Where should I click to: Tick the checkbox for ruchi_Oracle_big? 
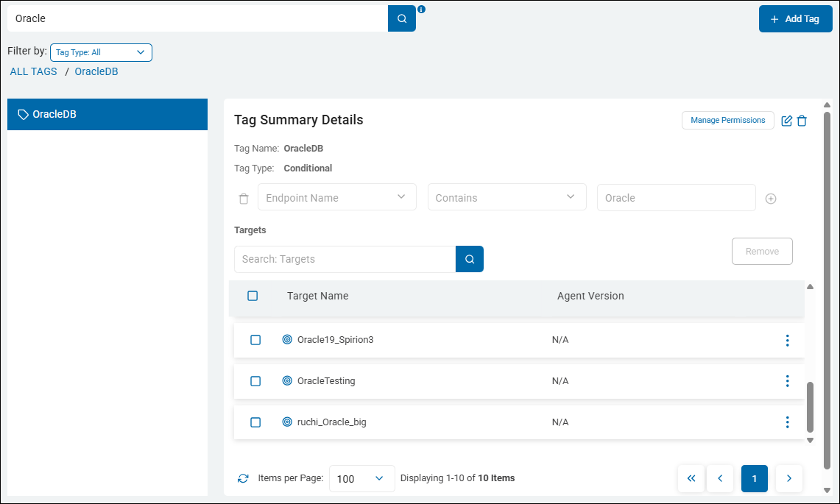click(255, 422)
